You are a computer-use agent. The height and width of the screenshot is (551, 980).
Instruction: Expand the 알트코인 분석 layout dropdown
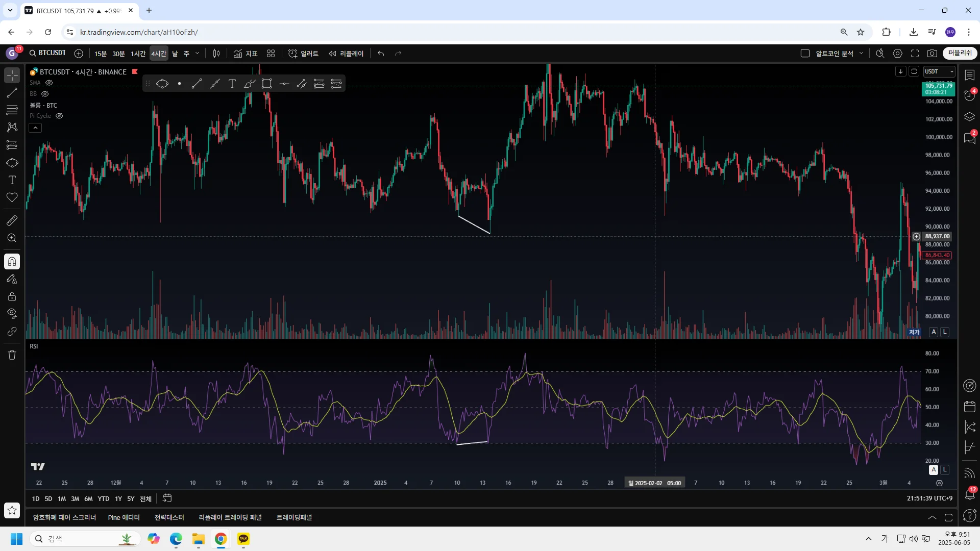pos(862,54)
